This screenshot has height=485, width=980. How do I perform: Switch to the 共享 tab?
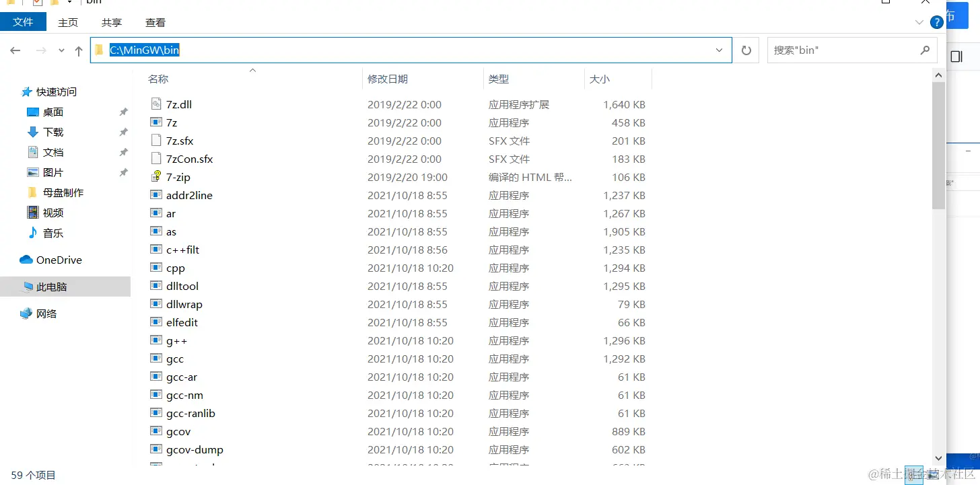pos(112,22)
